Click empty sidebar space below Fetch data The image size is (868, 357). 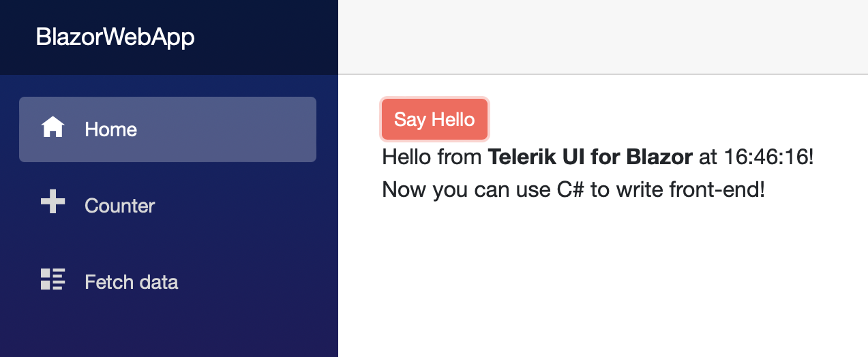pos(168,330)
